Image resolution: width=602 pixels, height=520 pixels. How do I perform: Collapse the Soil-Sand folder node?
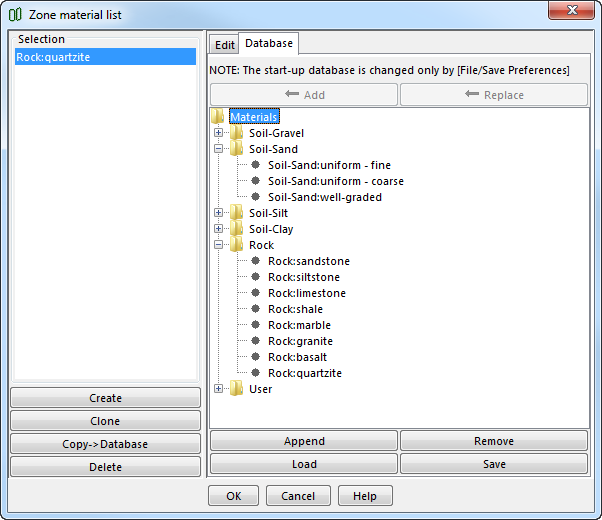coord(218,149)
